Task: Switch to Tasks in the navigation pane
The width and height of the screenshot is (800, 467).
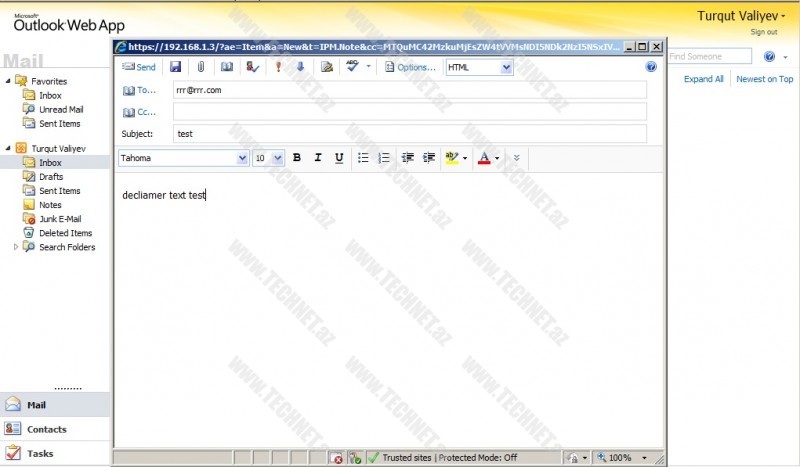Action: (40, 453)
